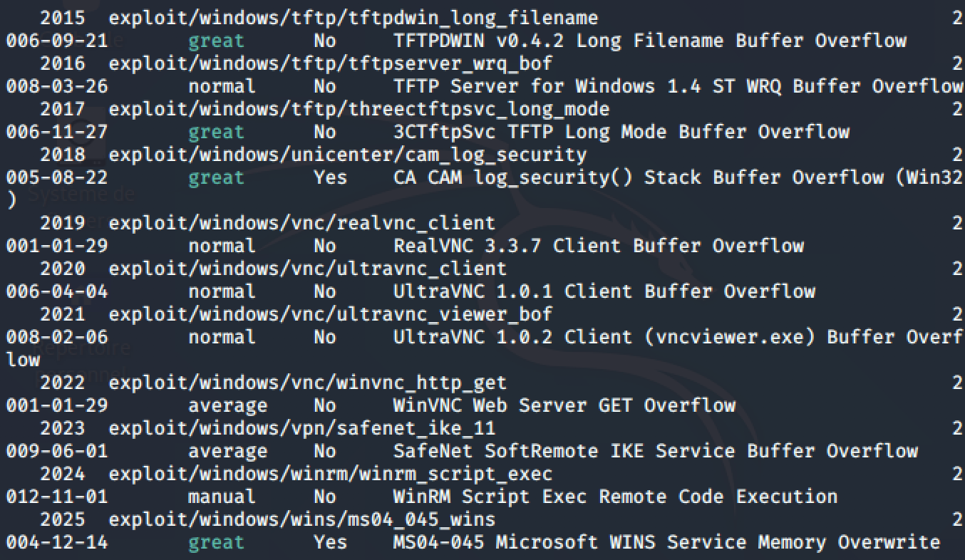Click index number 2018
965x560 pixels.
63,155
